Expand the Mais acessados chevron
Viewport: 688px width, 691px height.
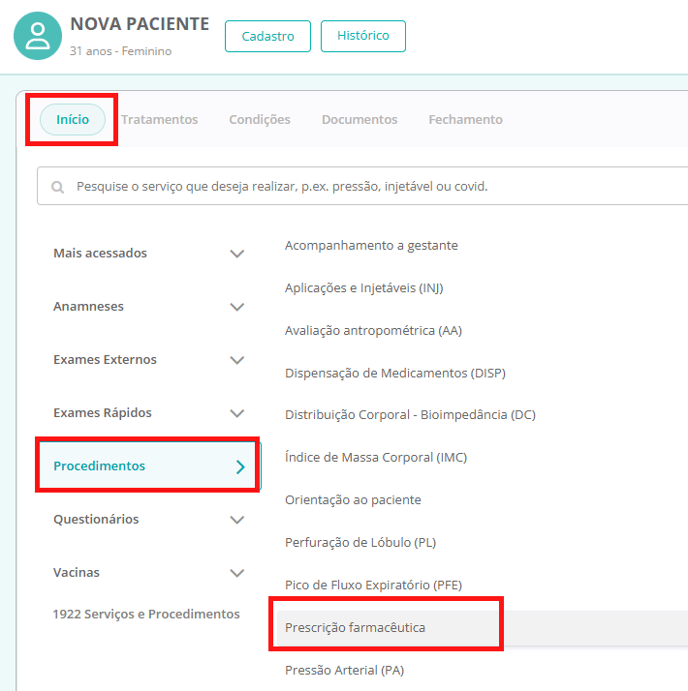click(x=237, y=254)
